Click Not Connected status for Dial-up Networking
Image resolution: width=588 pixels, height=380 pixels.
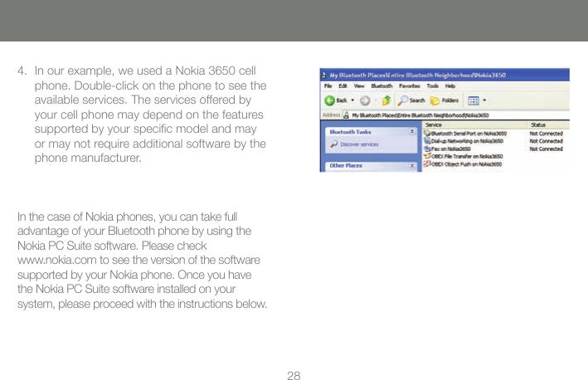tap(546, 141)
